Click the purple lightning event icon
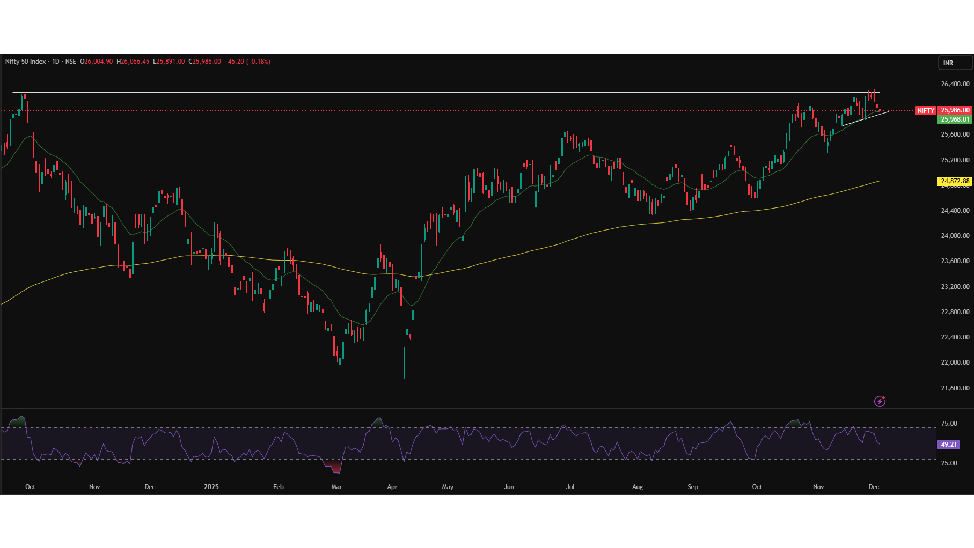This screenshot has height=548, width=974. point(879,401)
